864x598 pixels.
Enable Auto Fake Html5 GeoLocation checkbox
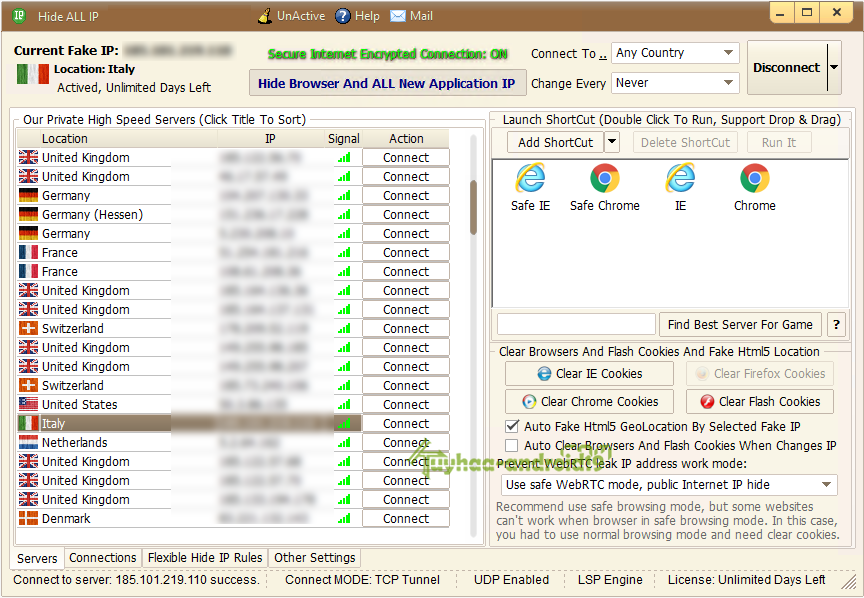pos(512,426)
